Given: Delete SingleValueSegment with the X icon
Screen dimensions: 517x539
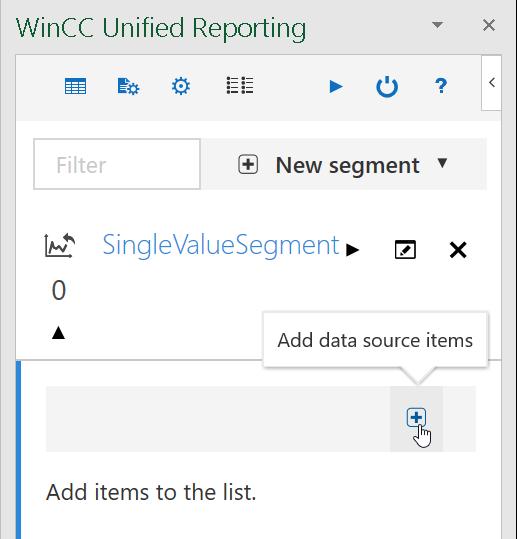Looking at the screenshot, I should click(458, 250).
